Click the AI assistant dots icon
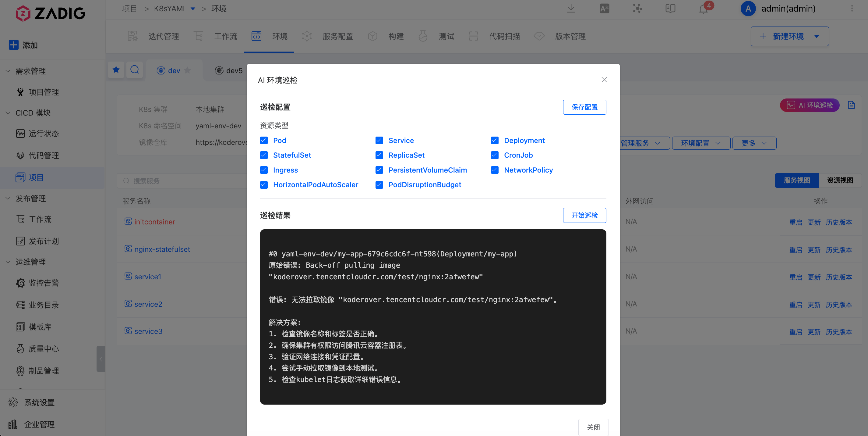The image size is (868, 436). (637, 9)
